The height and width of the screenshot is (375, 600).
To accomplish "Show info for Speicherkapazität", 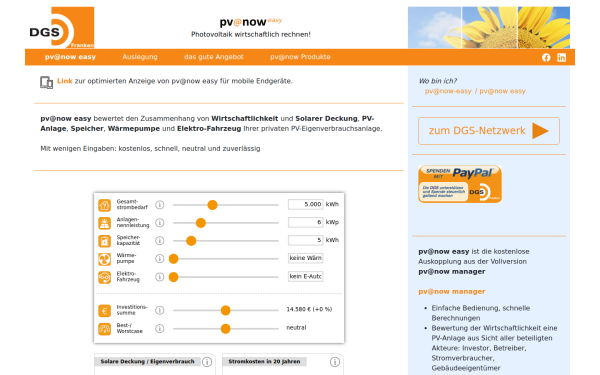I will pos(160,241).
